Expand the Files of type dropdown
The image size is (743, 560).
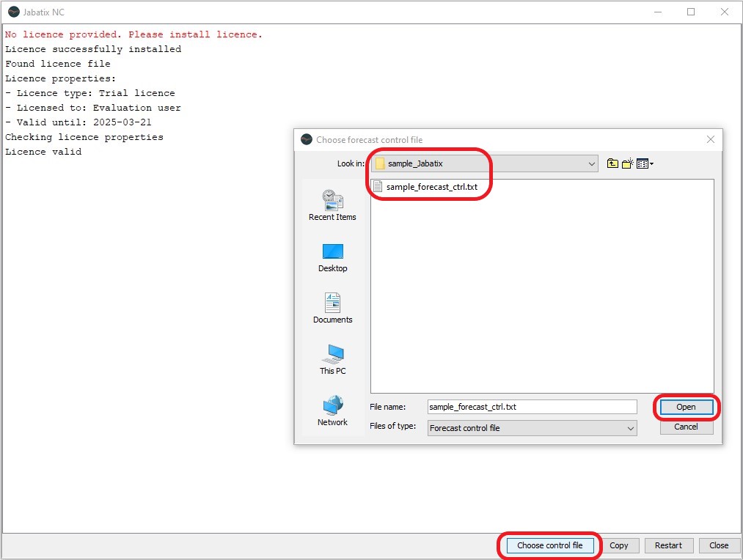click(630, 428)
